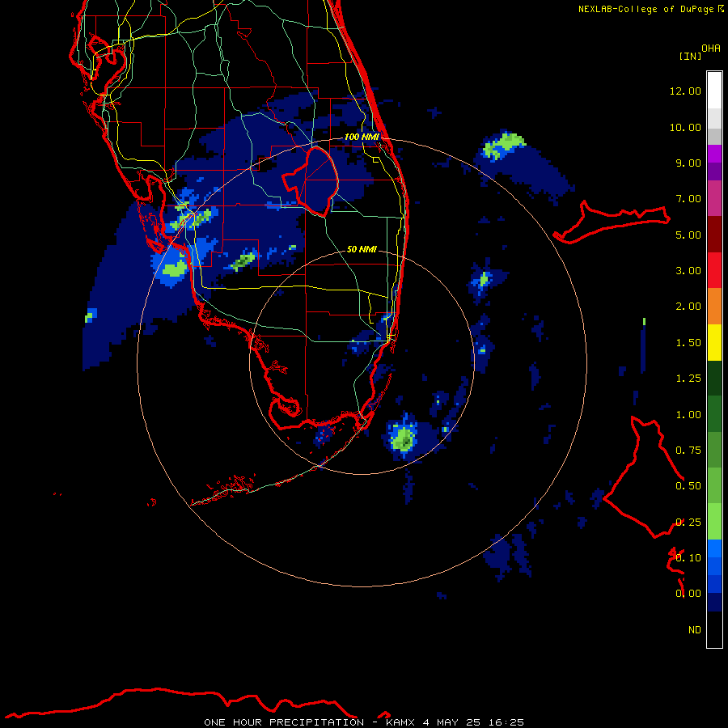The image size is (728, 728).
Task: Pick the white swatch atop the legend
Action: tap(714, 91)
